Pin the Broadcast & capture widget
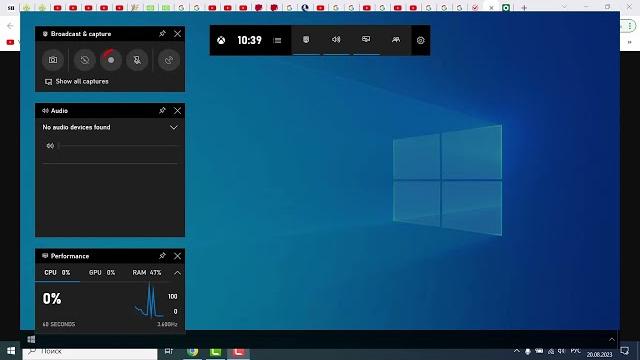 click(162, 33)
